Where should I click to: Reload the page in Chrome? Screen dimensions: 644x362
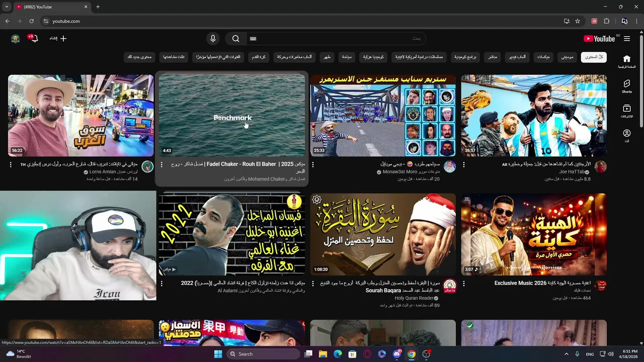[x=31, y=21]
